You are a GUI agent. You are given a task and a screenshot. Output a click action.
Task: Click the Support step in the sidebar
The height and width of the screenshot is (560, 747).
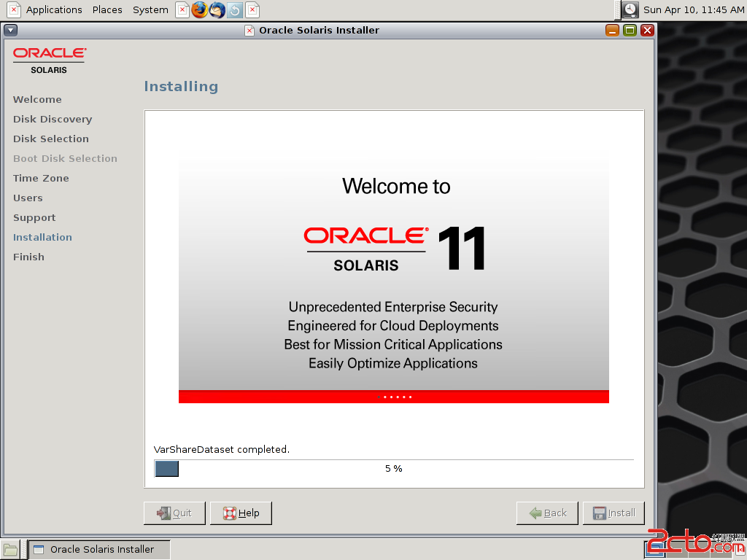[x=34, y=217]
